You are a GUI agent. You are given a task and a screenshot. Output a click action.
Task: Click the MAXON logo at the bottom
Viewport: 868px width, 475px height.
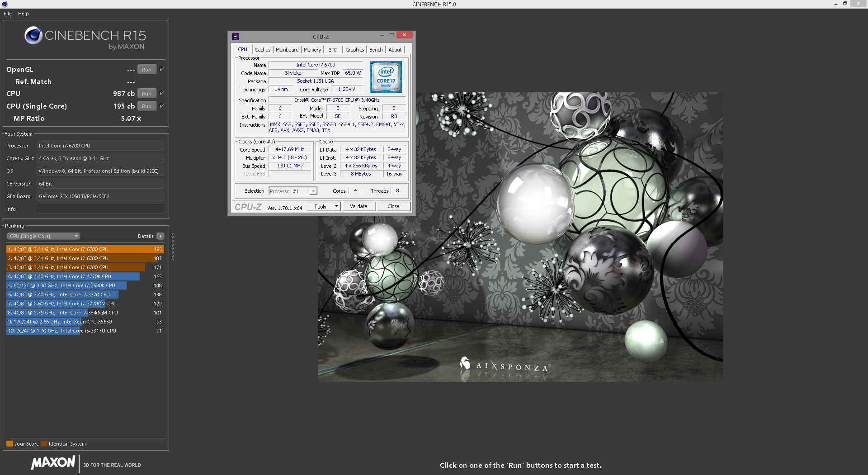click(53, 463)
